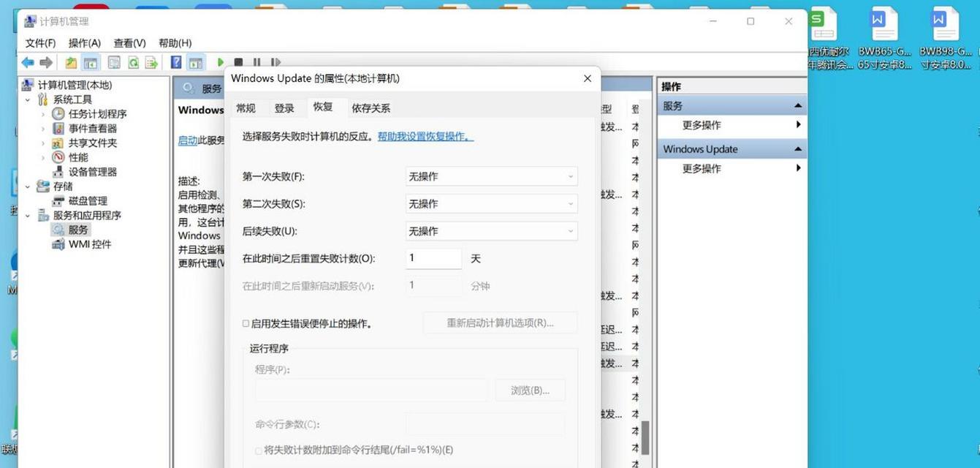The width and height of the screenshot is (980, 468).
Task: Select 事件查看器 in the console tree
Action: pos(92,129)
